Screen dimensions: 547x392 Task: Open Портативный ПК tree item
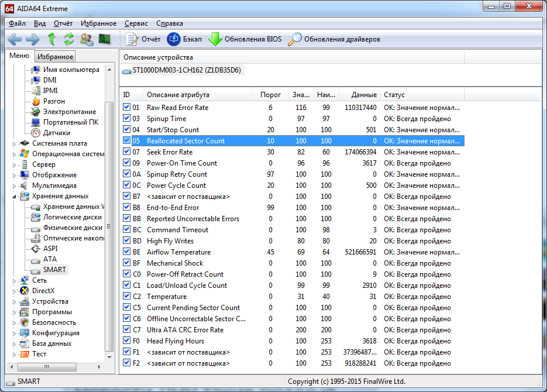point(70,122)
